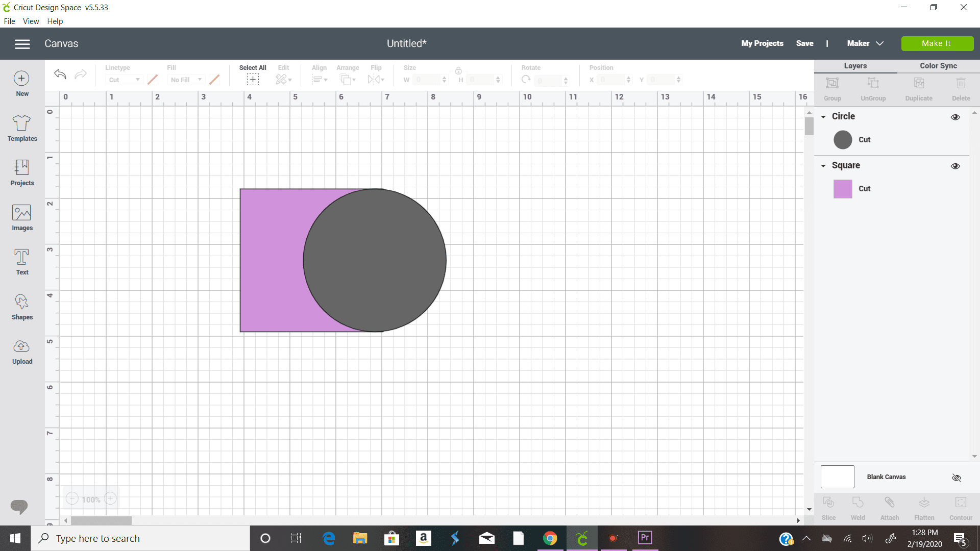Click the Flatten tool
This screenshot has width=980, height=551.
924,509
